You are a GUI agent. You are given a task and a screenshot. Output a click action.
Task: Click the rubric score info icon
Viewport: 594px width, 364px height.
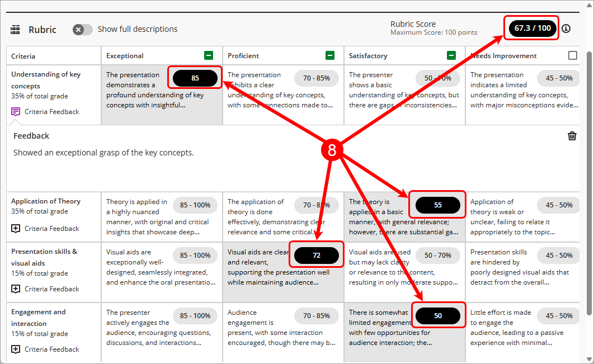566,29
